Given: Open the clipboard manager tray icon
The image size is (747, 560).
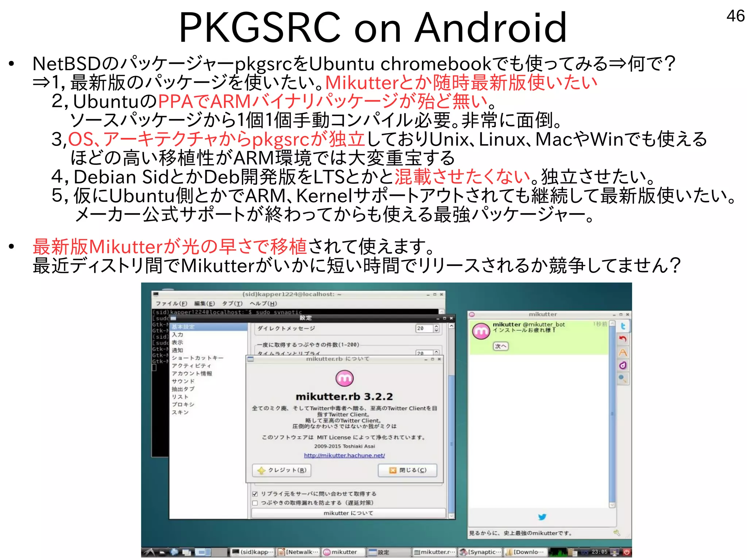Looking at the screenshot, I should point(573,552).
